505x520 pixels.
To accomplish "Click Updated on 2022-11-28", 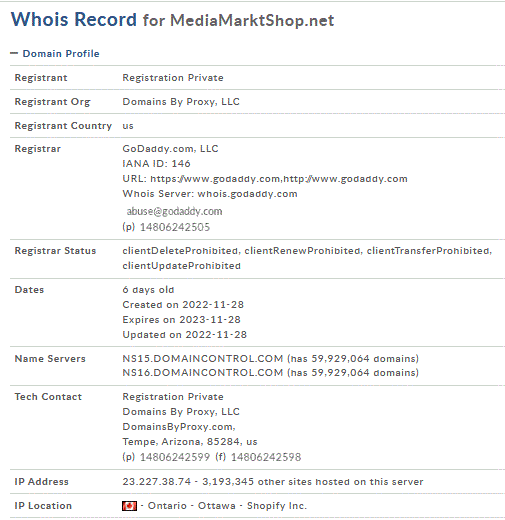I will (x=185, y=335).
